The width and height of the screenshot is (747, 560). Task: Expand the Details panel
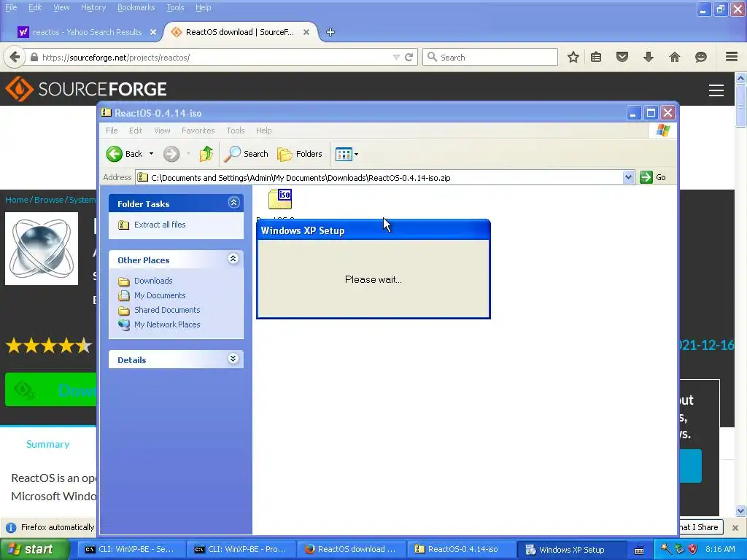(233, 359)
